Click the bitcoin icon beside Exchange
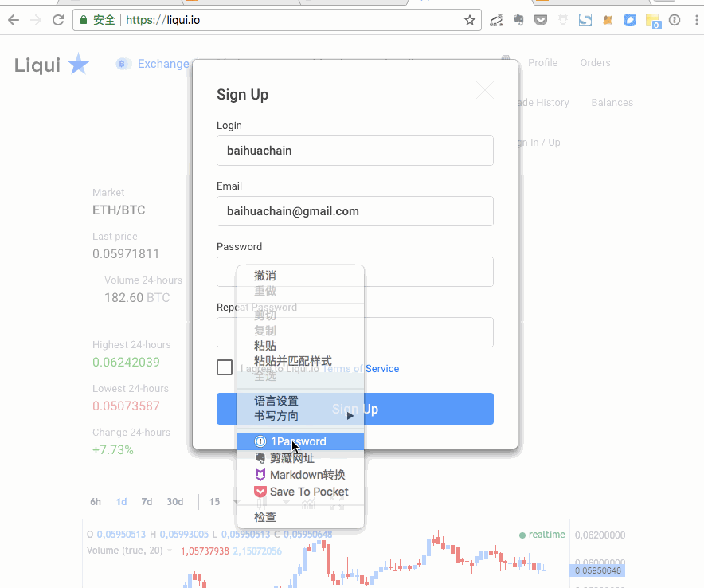Screen dimensions: 704x588 coord(122,64)
